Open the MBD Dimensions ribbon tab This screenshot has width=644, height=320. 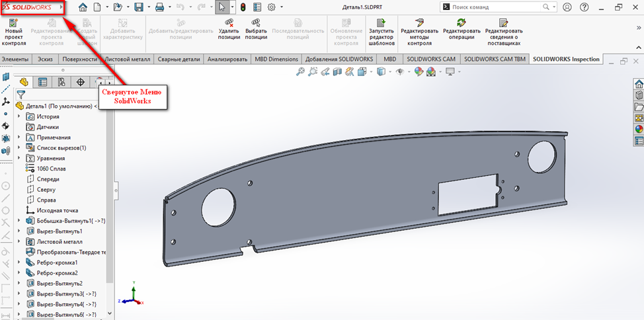(276, 59)
